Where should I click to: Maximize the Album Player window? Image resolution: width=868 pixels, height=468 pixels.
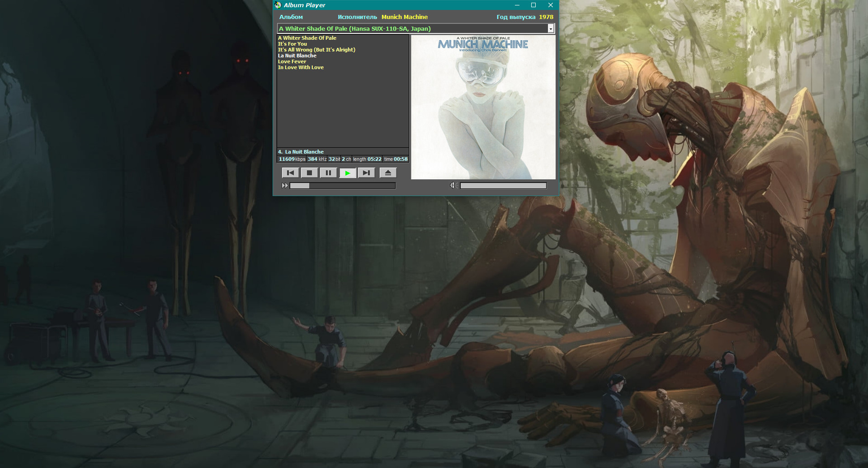(533, 5)
